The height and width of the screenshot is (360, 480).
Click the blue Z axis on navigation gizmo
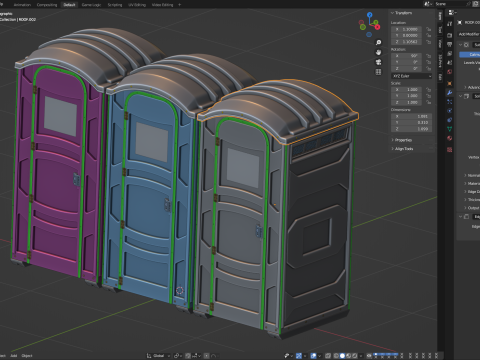pos(369,15)
